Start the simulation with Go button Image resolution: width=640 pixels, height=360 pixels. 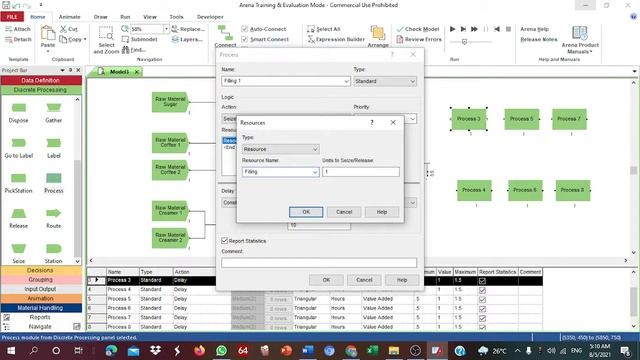pyautogui.click(x=453, y=29)
